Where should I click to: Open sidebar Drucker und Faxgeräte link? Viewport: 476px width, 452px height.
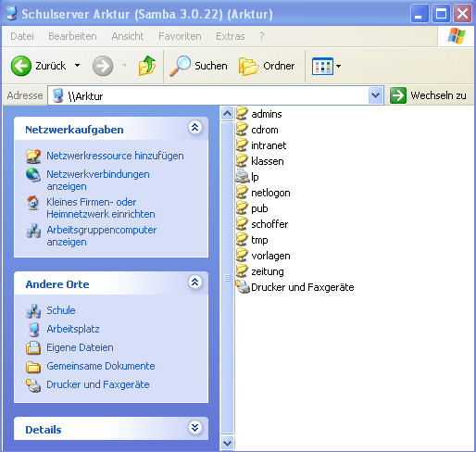pyautogui.click(x=98, y=384)
